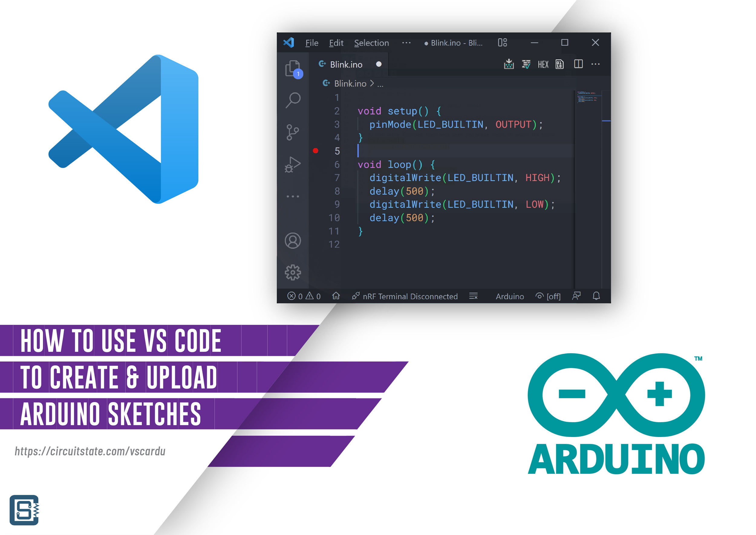Screen dimensions: 756x535
Task: Click the errors and warnings status bar indicator
Action: pyautogui.click(x=301, y=297)
